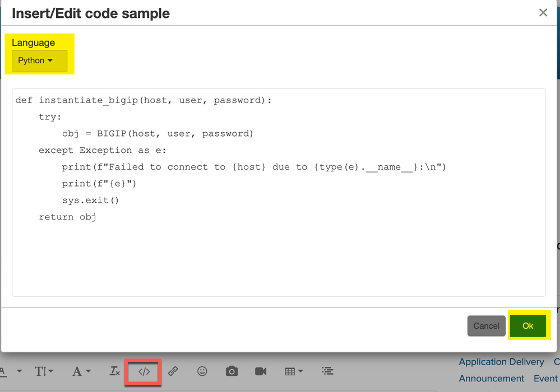Open the insert table dropdown
Viewport: 560px width, 392px height.
(294, 371)
